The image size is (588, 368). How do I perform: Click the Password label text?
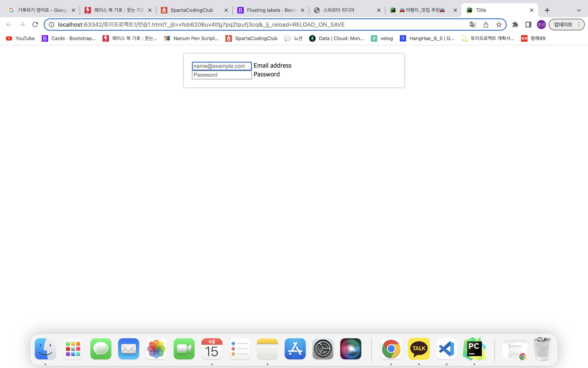point(267,74)
